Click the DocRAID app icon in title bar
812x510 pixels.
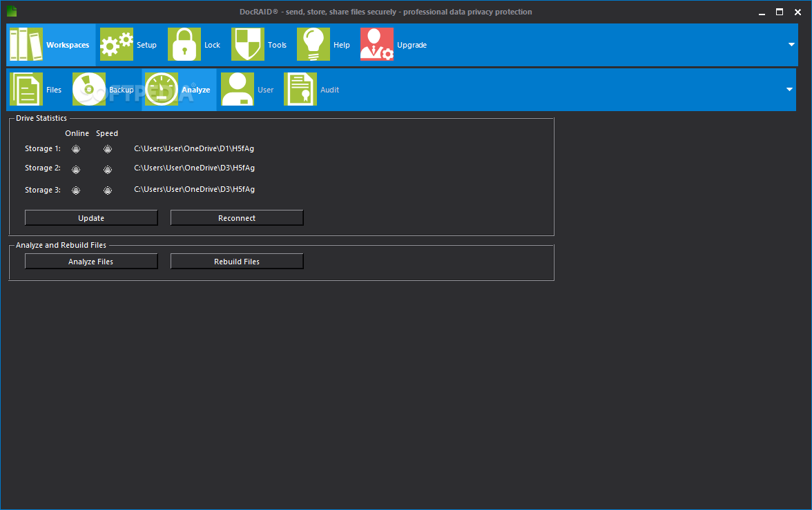(12, 12)
